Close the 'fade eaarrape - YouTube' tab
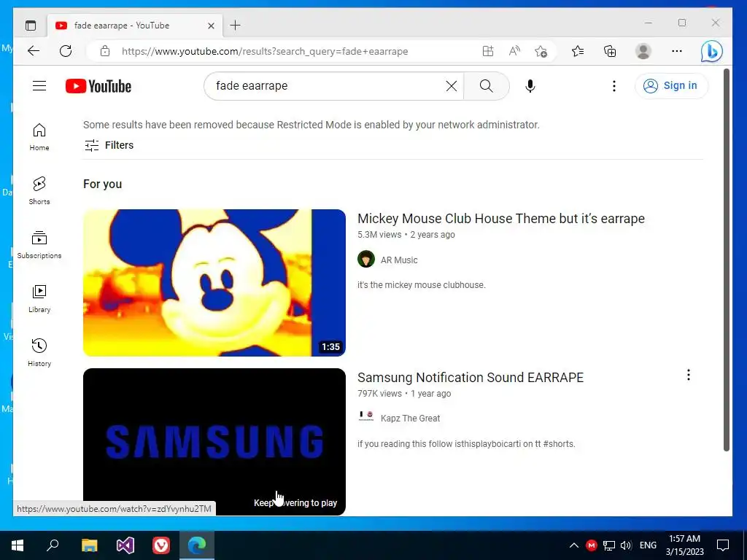The image size is (747, 560). 211,26
